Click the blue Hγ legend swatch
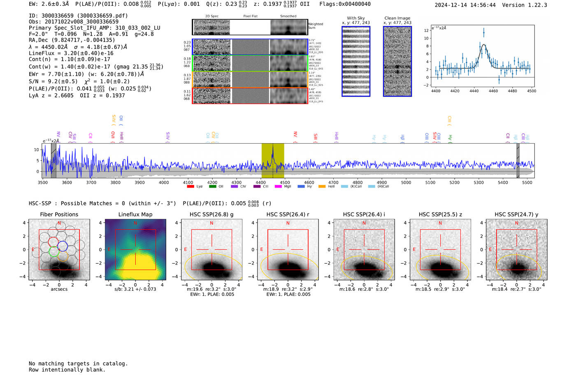The width and height of the screenshot is (576, 392). (301, 186)
